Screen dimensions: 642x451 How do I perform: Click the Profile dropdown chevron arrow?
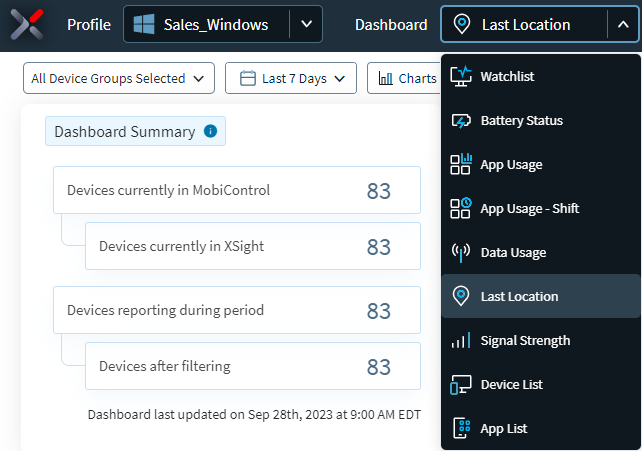tap(306, 24)
